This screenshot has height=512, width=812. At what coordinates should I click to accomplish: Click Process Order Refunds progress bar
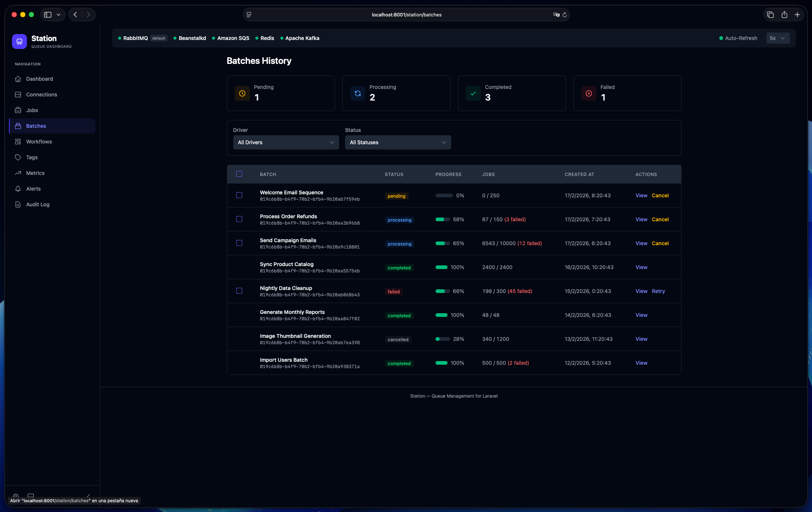pos(442,219)
